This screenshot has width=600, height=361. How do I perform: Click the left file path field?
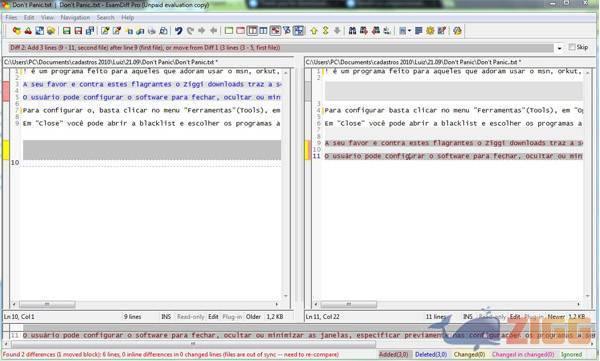(148, 62)
